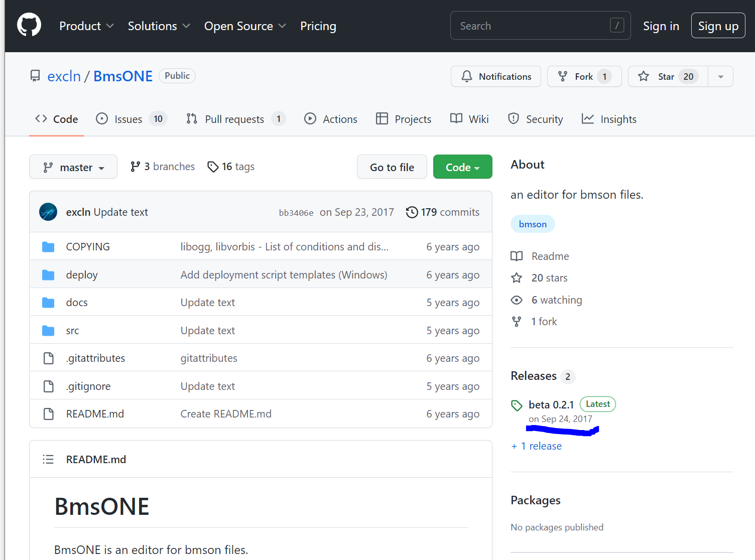Open the Packages heading link

coord(536,500)
